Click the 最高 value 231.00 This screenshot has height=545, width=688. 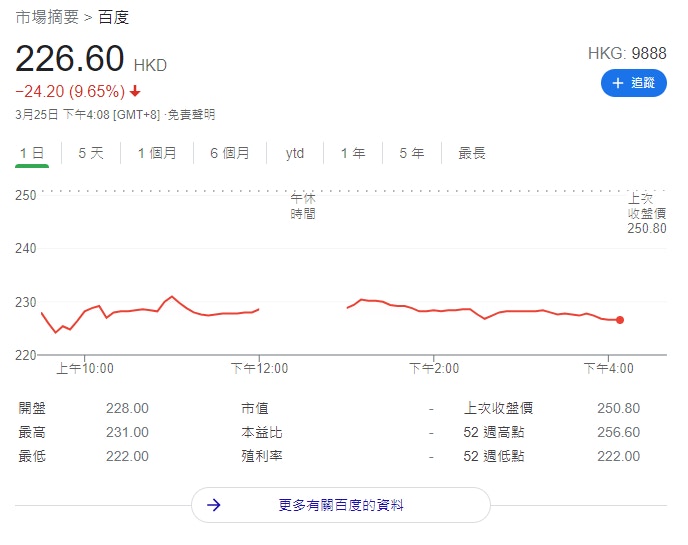pyautogui.click(x=127, y=432)
